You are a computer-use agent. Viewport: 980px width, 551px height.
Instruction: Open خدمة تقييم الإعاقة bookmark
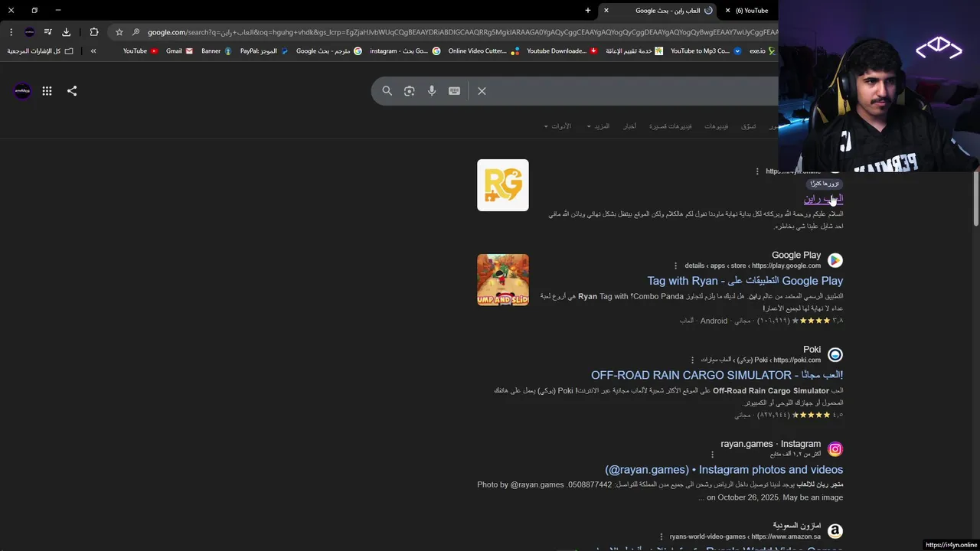[634, 51]
